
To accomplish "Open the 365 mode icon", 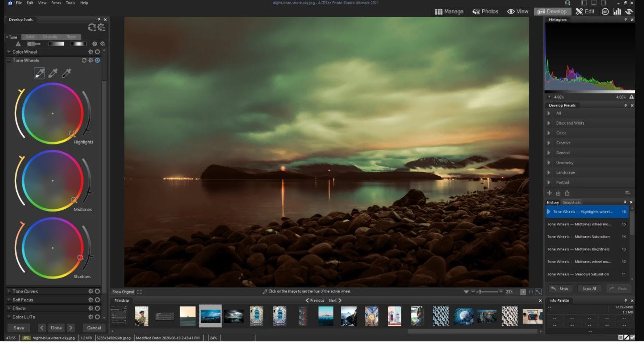I will tap(605, 11).
